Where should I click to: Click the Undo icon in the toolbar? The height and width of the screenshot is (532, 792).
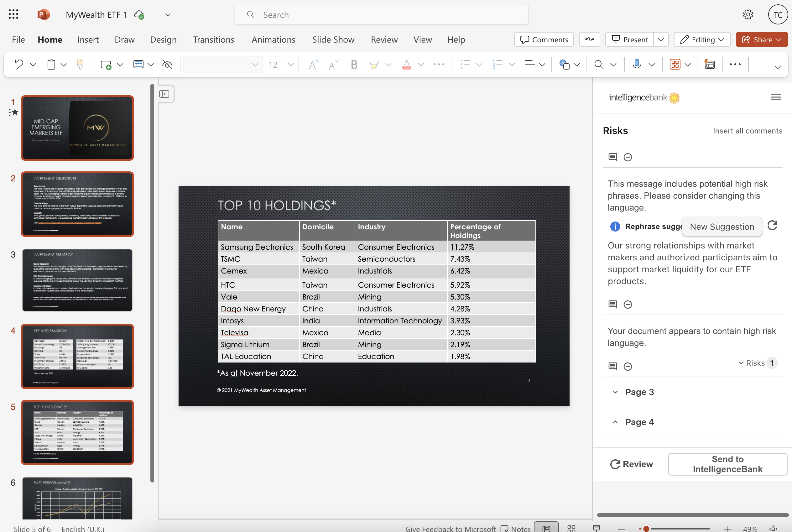coord(19,65)
